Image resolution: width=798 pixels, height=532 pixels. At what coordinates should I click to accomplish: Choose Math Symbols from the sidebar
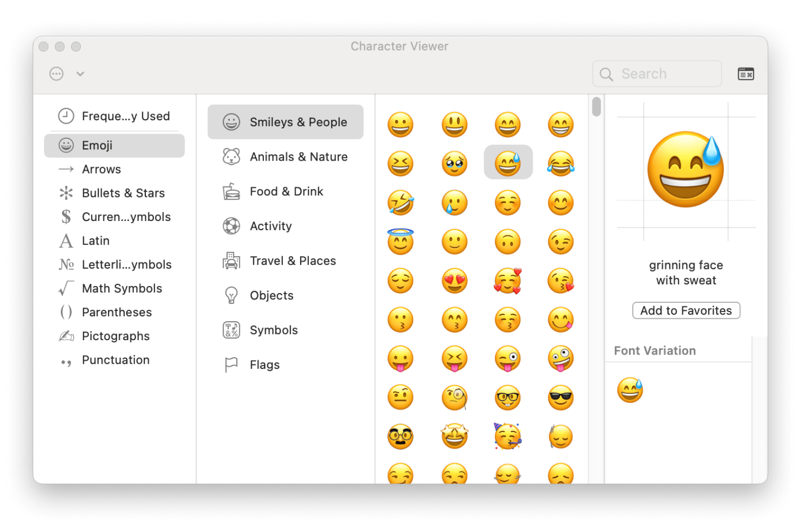coord(122,289)
